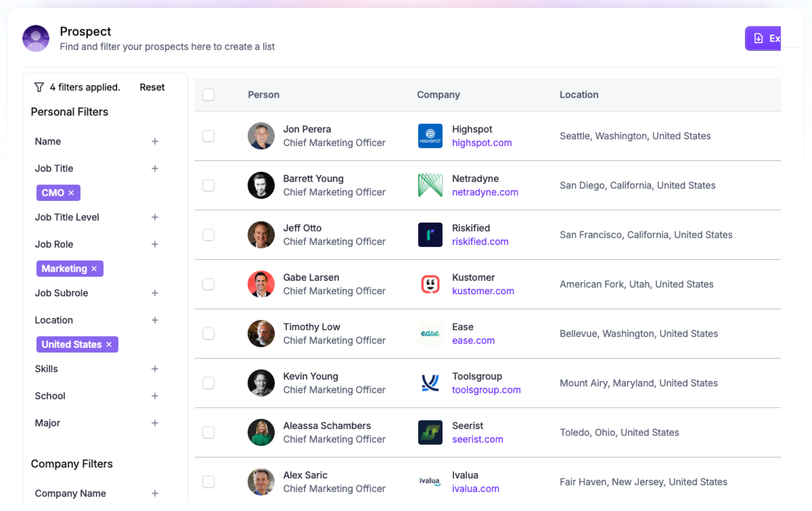The width and height of the screenshot is (812, 511).
Task: Expand the Name personal filter
Action: [x=156, y=141]
